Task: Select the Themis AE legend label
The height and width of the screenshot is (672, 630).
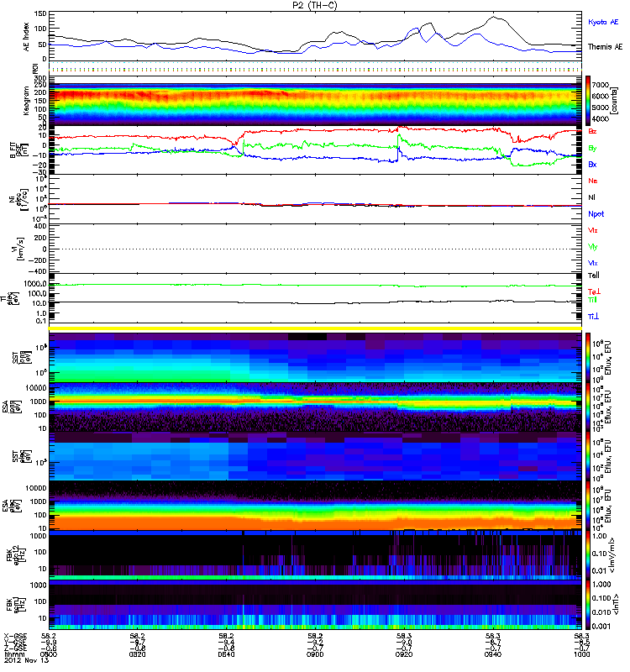Action: (x=605, y=47)
